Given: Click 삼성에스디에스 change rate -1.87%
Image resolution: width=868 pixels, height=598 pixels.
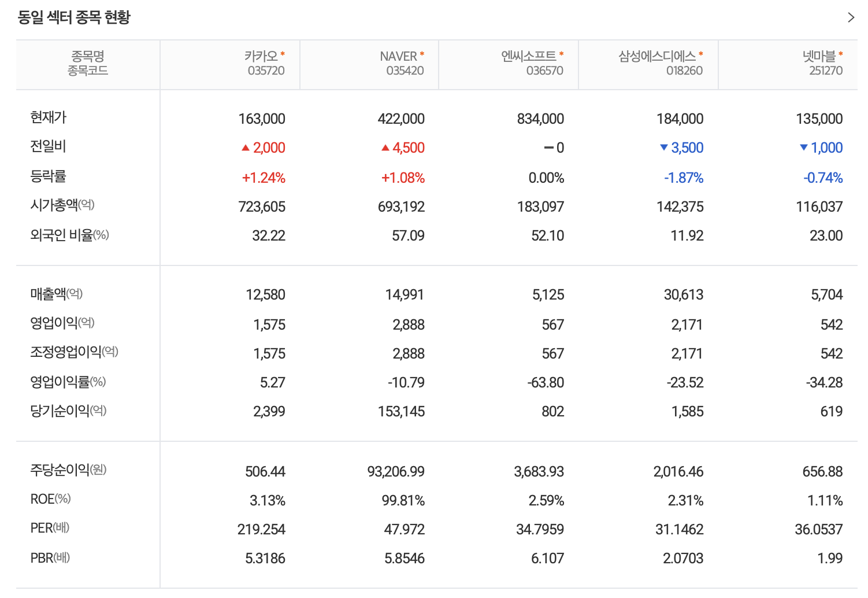Looking at the screenshot, I should pos(684,178).
